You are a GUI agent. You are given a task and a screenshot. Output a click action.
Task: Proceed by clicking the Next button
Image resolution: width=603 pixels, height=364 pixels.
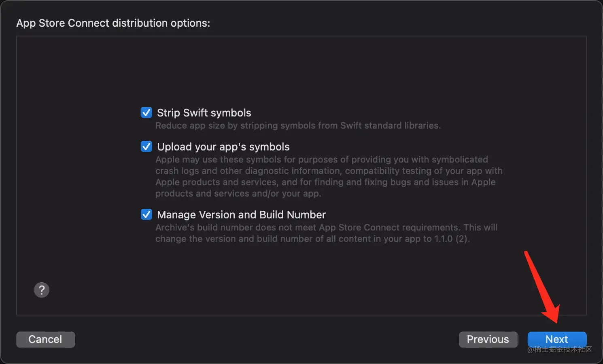coord(556,339)
